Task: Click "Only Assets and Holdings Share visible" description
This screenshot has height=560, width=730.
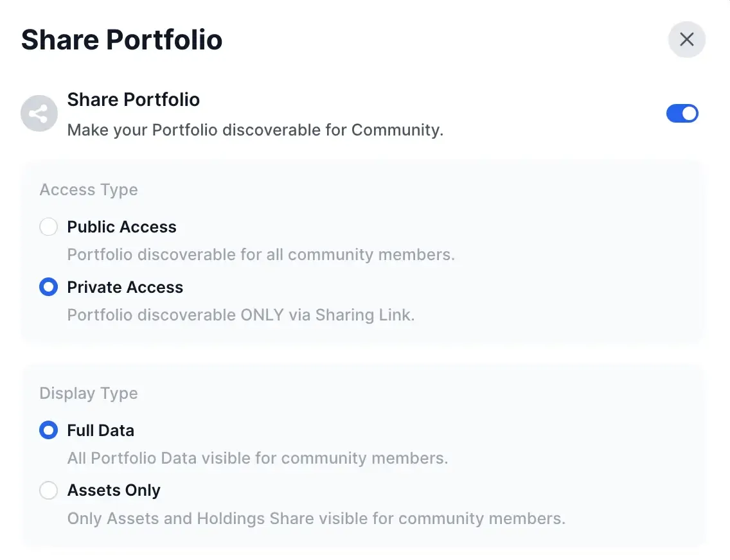Action: click(316, 518)
